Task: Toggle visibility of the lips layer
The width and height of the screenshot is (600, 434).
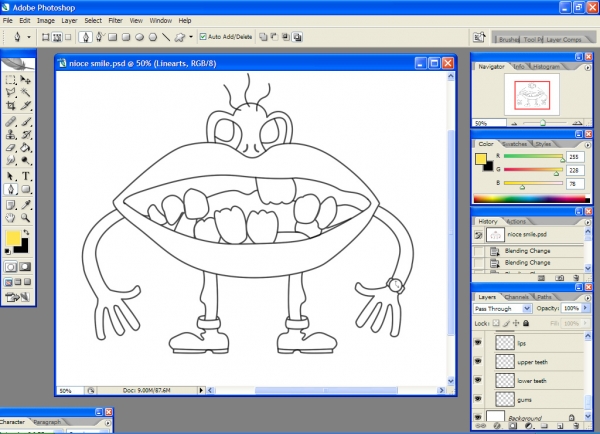Action: tap(478, 343)
